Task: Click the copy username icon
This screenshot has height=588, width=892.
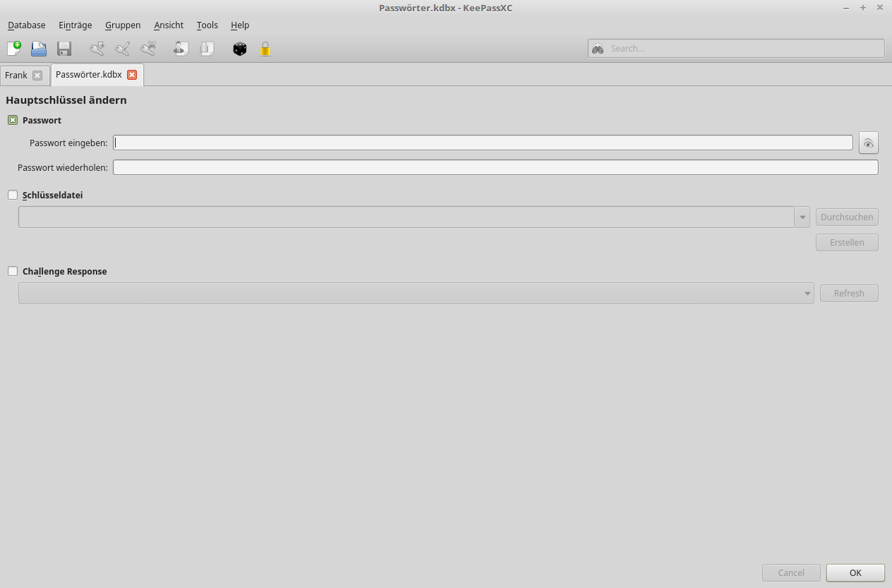Action: [181, 49]
